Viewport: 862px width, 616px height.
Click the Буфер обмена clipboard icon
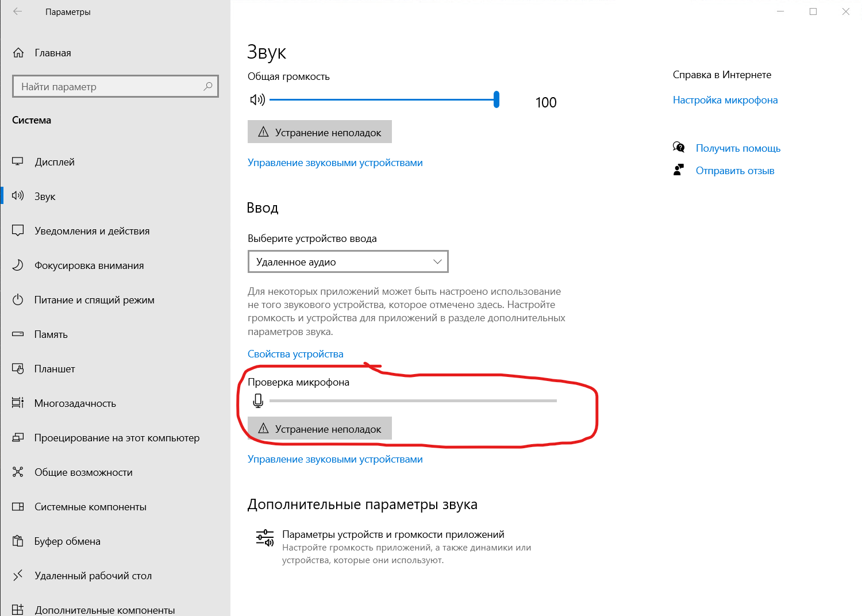click(x=18, y=541)
